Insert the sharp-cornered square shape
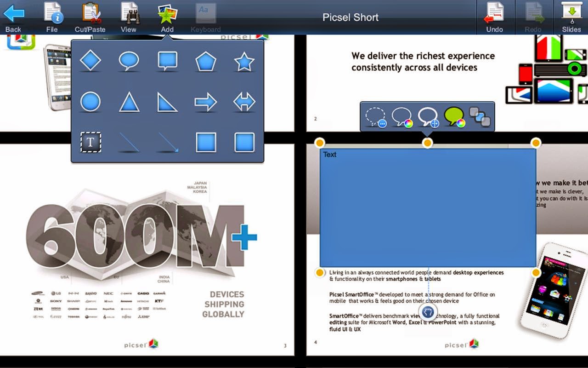This screenshot has width=588, height=368. 206,142
